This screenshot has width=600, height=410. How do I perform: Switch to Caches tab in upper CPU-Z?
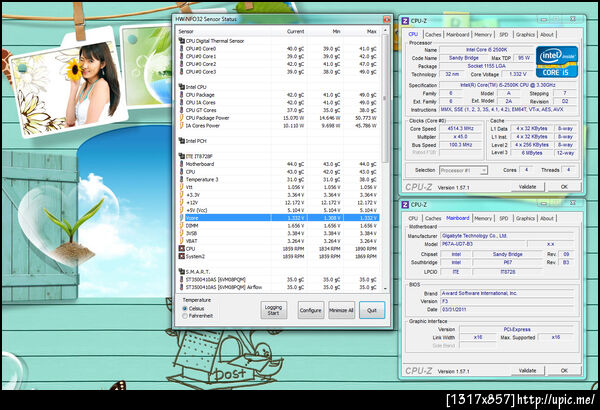pos(433,34)
